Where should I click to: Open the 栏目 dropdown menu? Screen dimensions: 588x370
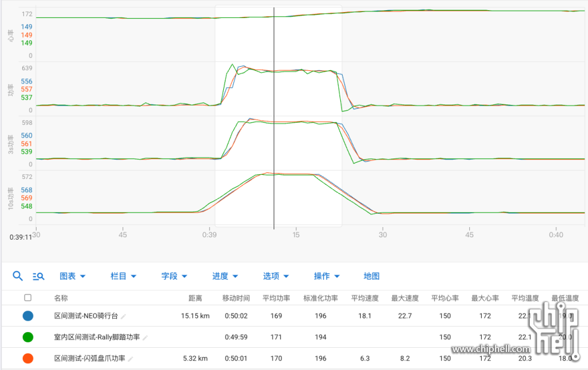click(124, 276)
